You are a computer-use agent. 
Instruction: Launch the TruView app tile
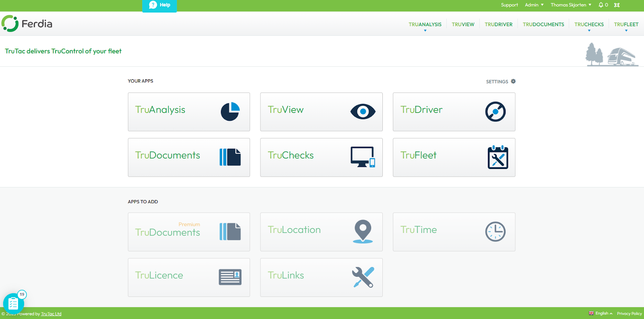(321, 112)
